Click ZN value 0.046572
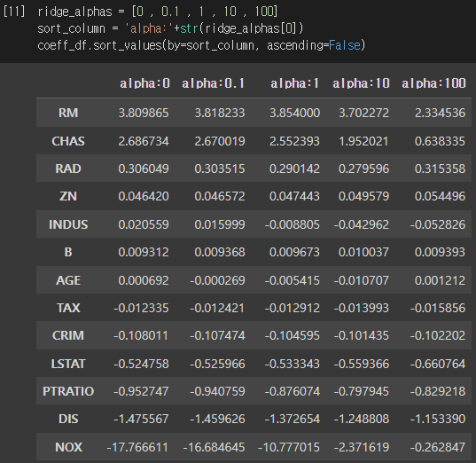 click(x=220, y=196)
